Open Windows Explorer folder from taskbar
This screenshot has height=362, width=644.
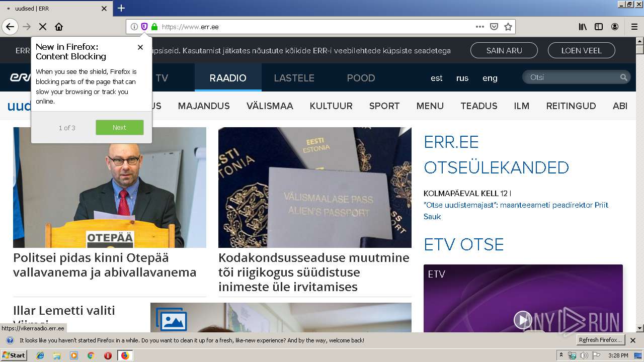coord(57,355)
